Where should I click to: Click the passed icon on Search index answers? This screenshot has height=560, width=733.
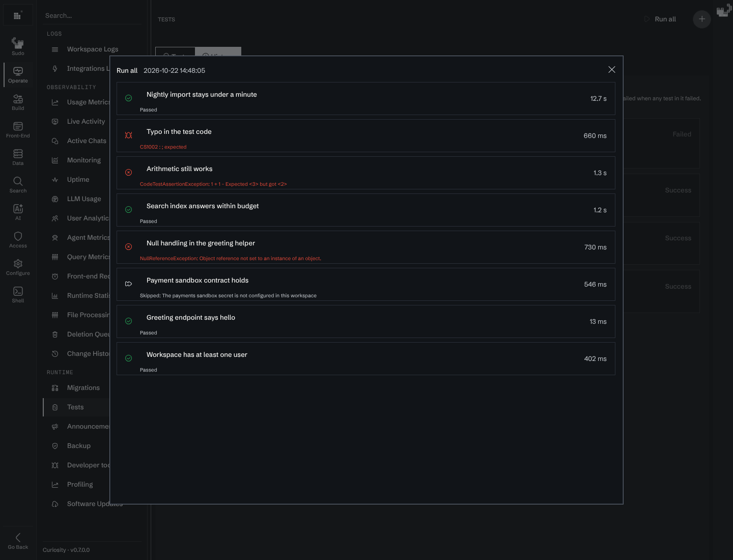(128, 210)
